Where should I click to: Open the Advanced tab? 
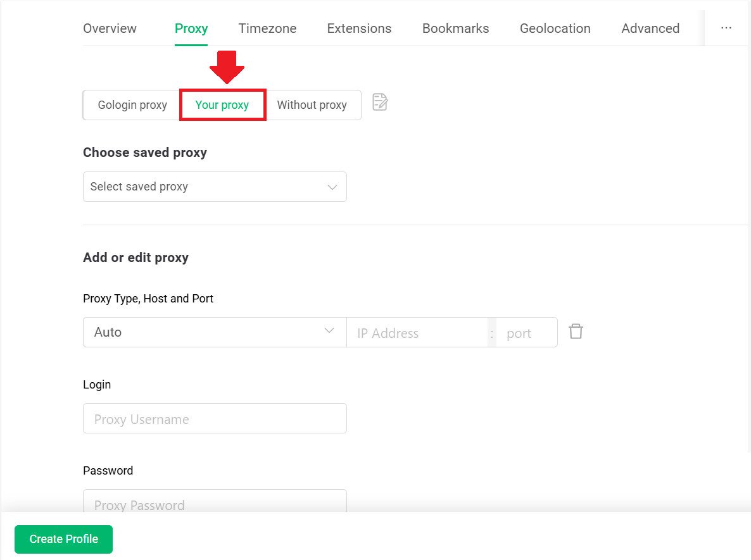pyautogui.click(x=650, y=28)
